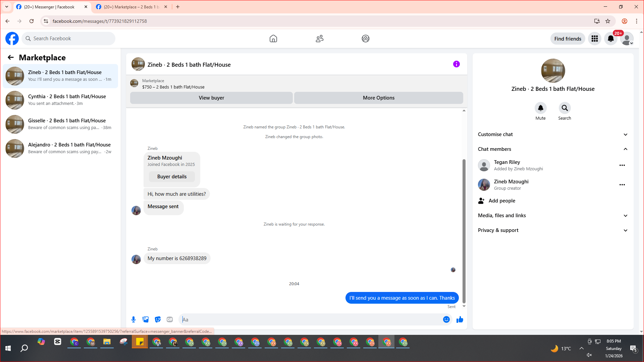The image size is (644, 362).
Task: Open the notifications bell
Action: click(x=610, y=39)
